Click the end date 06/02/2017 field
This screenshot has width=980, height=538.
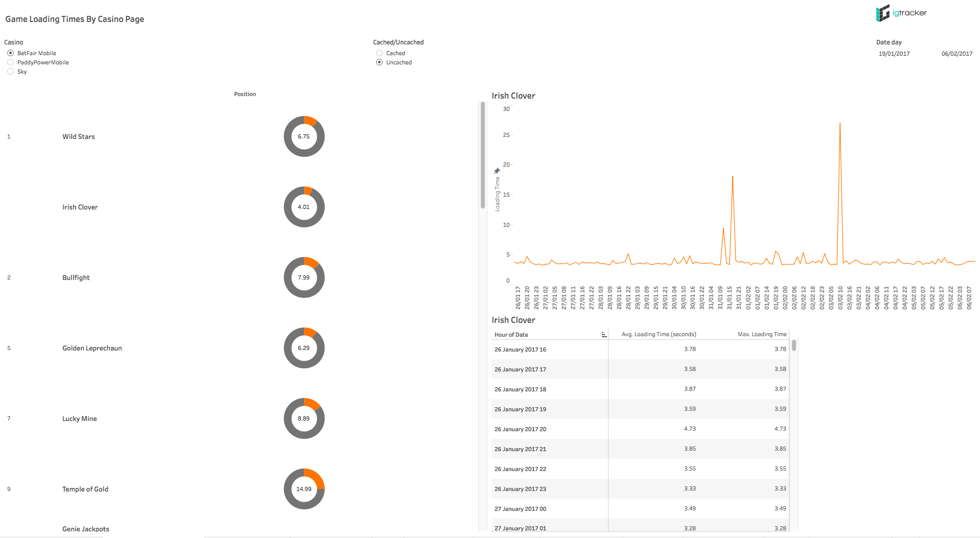(x=956, y=54)
